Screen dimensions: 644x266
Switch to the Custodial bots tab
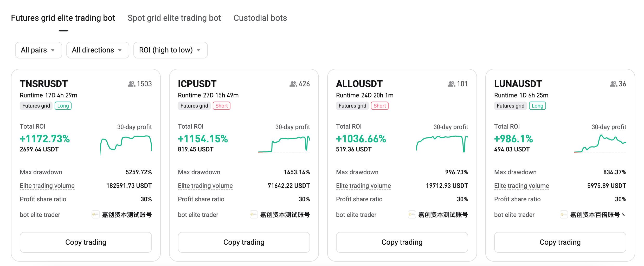[x=260, y=18]
